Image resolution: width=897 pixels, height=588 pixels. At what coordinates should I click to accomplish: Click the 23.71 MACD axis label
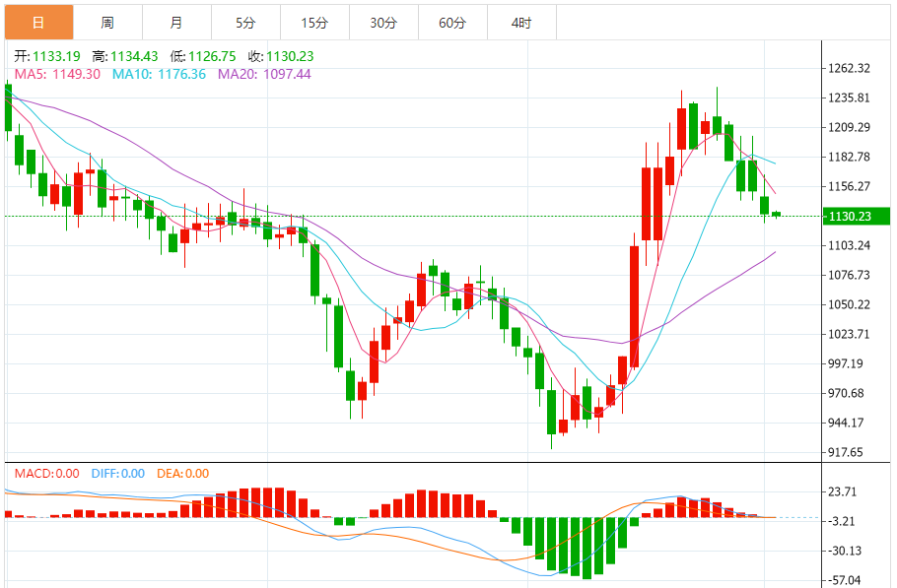point(842,491)
